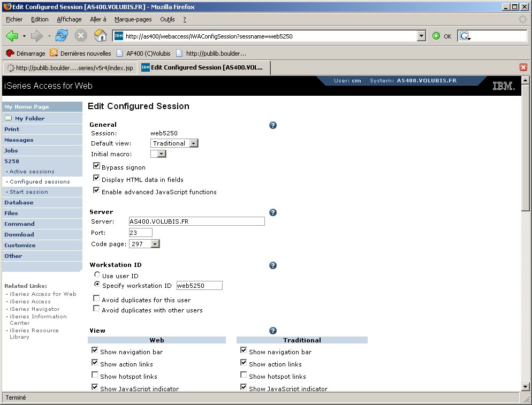
Task: Open help icon for Server section
Action: coord(273,212)
